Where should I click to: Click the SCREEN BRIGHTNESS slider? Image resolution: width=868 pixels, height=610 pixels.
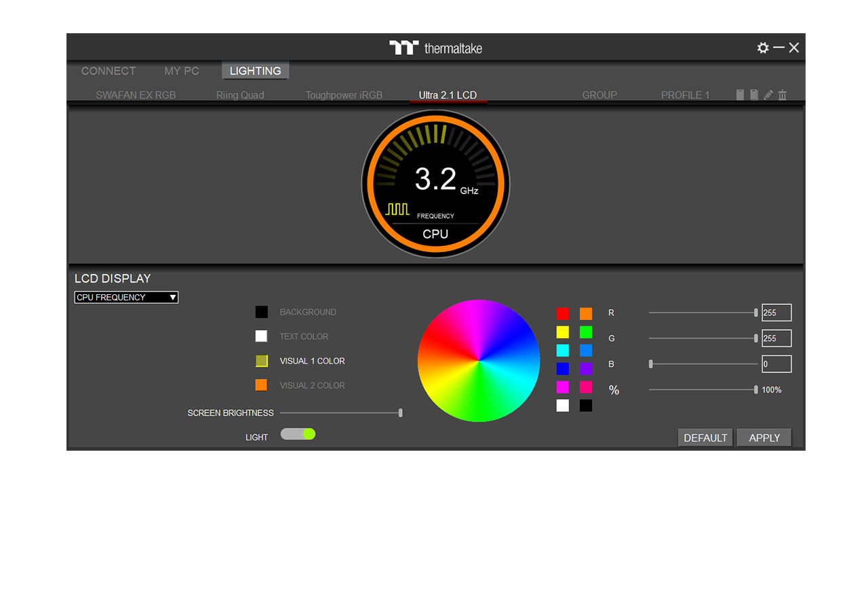341,413
